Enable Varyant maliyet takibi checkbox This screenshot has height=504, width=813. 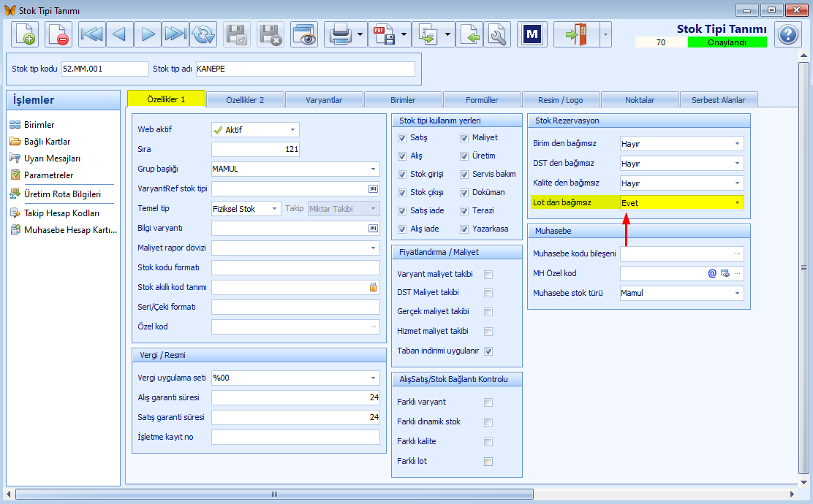488,275
